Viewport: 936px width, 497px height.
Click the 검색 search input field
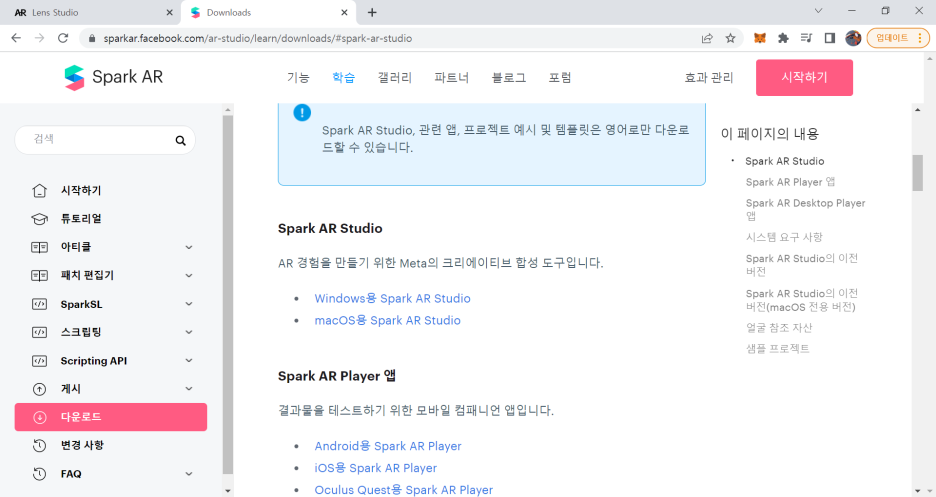[105, 140]
